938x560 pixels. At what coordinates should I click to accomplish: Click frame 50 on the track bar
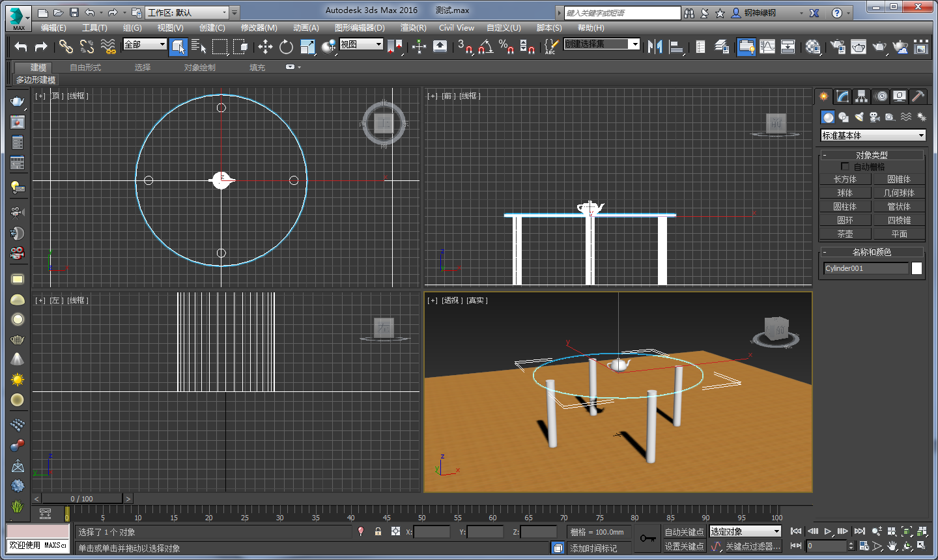point(422,518)
